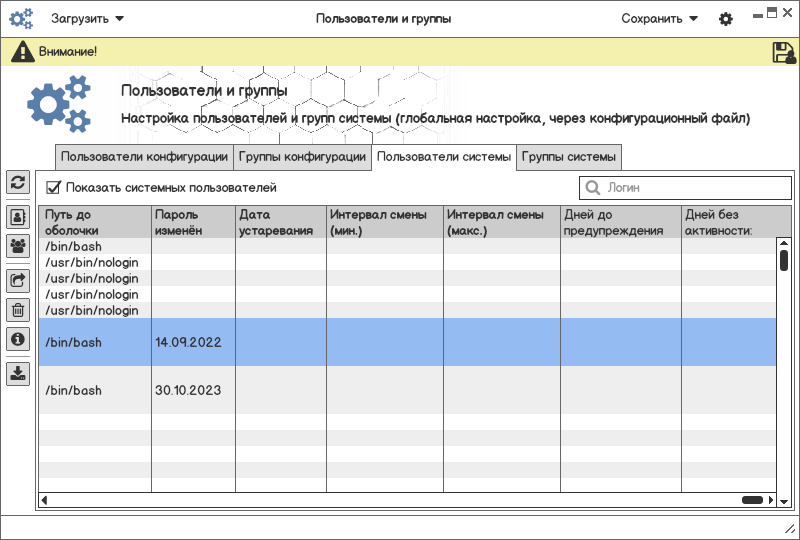Click the 'Дата устаревания' column header
Viewport: 800px width, 540px height.
[x=280, y=222]
